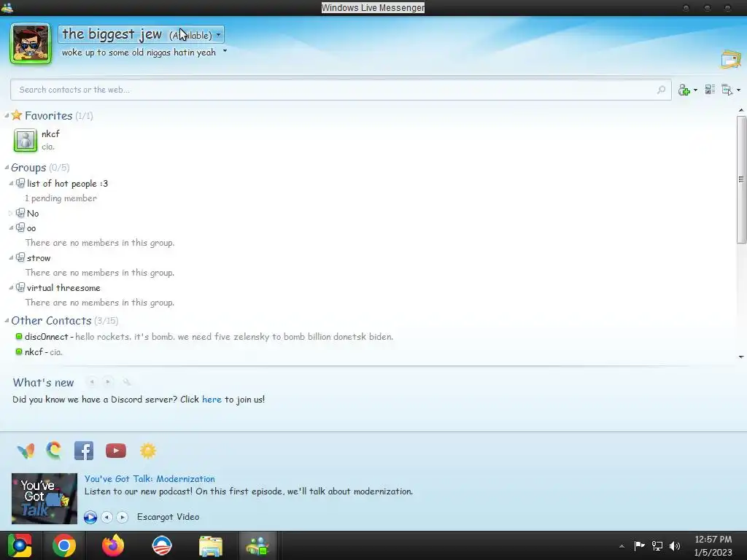Click '1 pending member' text
The width and height of the screenshot is (747, 560).
[61, 198]
